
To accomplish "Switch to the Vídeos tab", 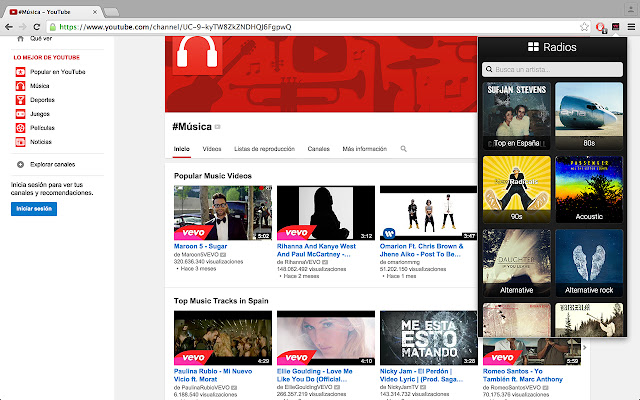I will pos(212,149).
